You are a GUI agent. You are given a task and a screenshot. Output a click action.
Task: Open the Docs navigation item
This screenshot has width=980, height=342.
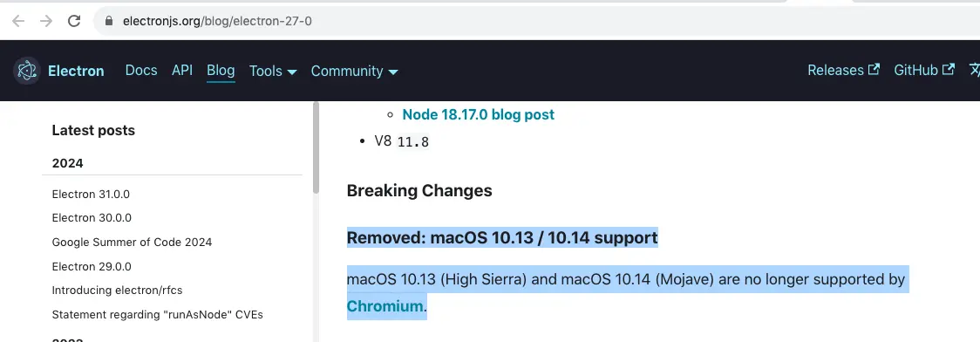click(x=141, y=71)
